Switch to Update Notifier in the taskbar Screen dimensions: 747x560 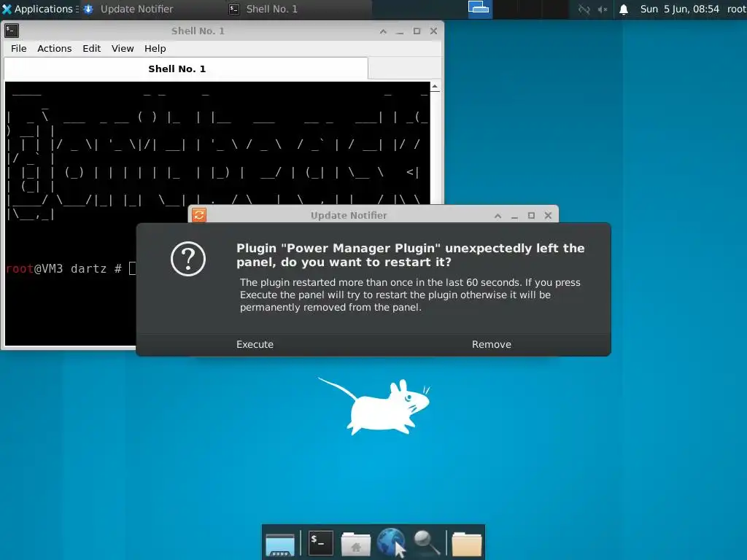152,9
